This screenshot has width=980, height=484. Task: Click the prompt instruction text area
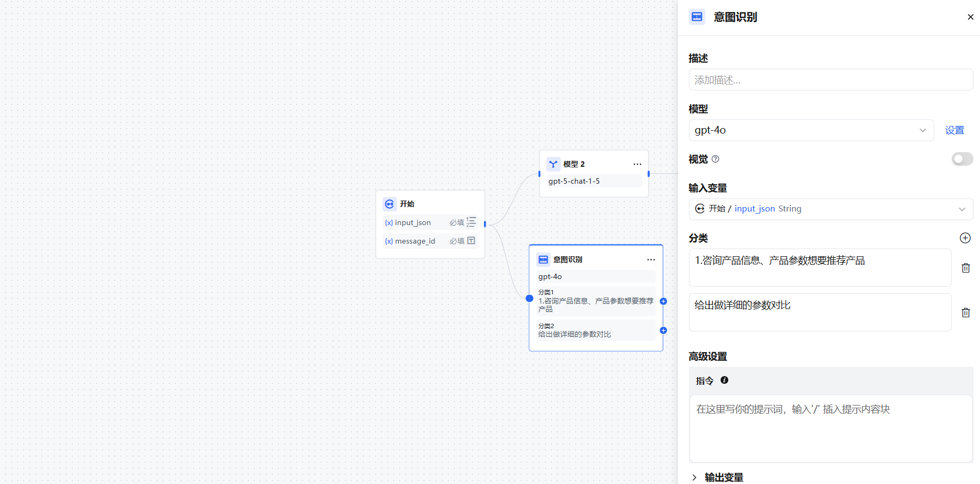[831, 429]
